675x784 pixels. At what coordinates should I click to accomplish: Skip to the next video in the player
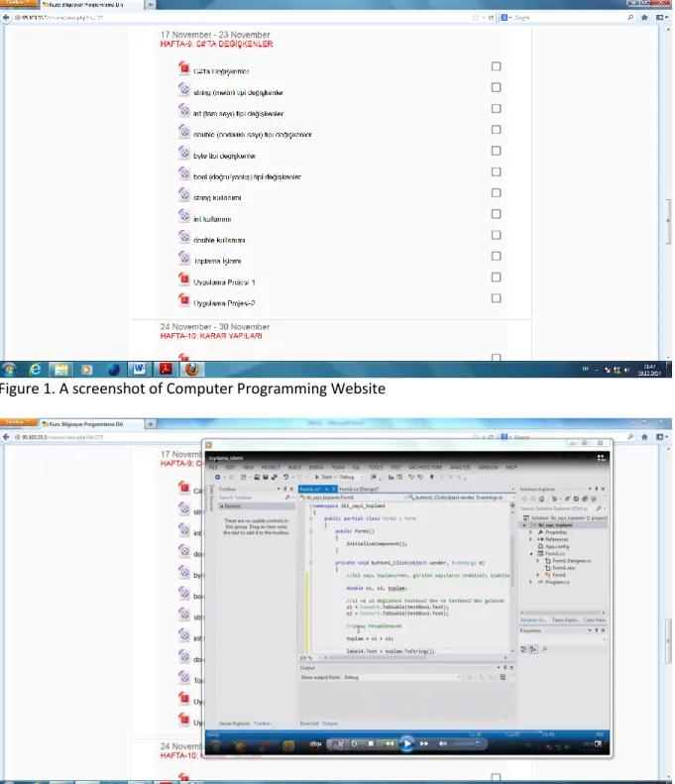[424, 744]
